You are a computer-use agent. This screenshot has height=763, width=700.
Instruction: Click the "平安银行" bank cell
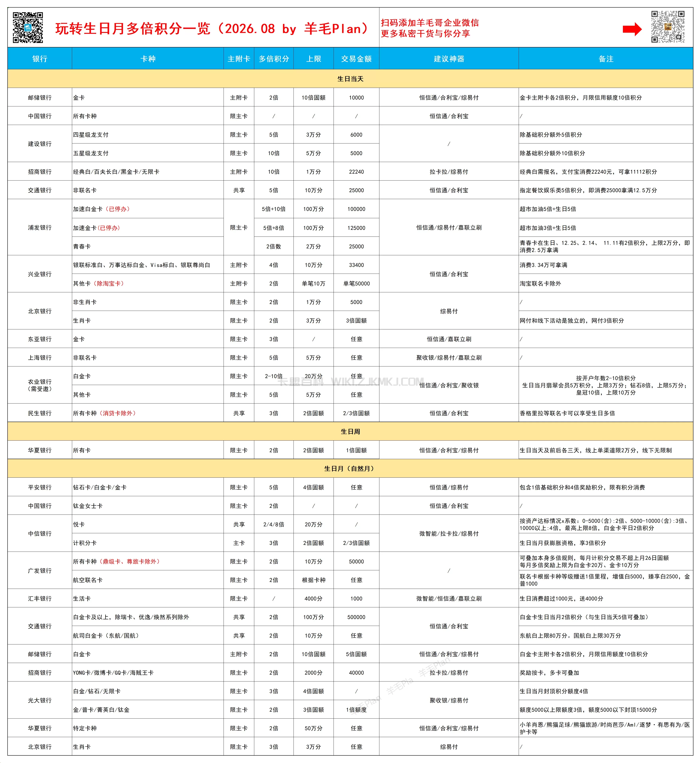click(x=40, y=487)
